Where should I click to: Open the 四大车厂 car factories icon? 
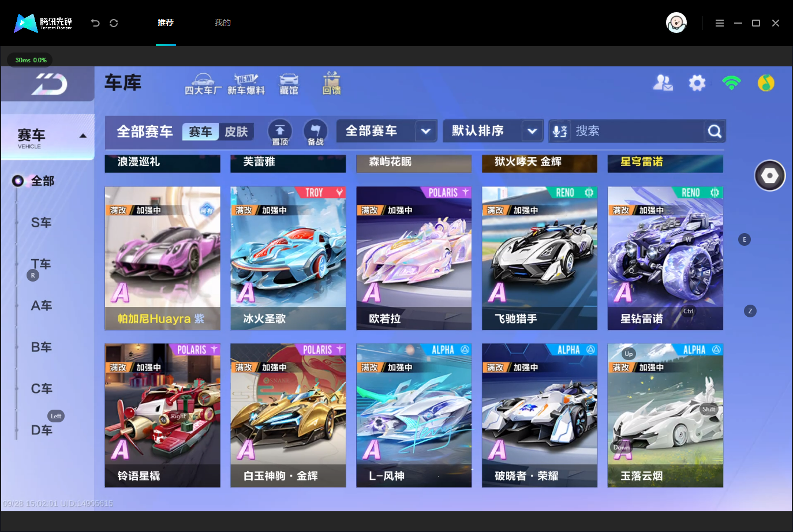click(203, 84)
